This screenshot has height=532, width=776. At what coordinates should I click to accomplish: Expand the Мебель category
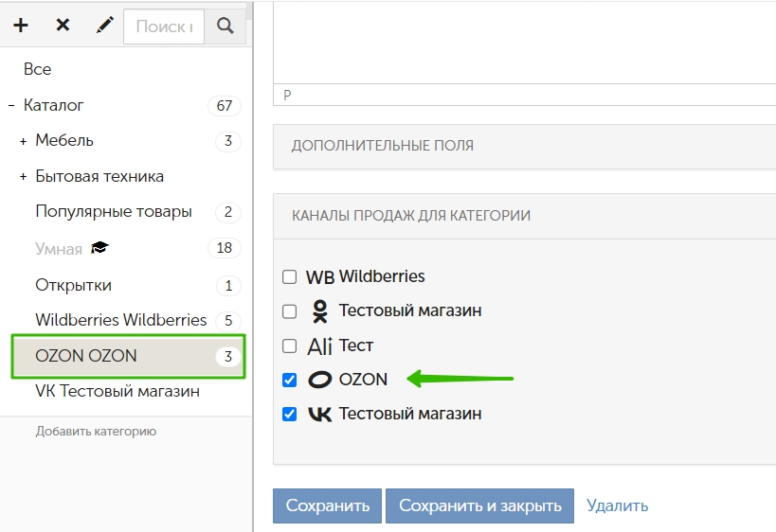click(x=24, y=141)
